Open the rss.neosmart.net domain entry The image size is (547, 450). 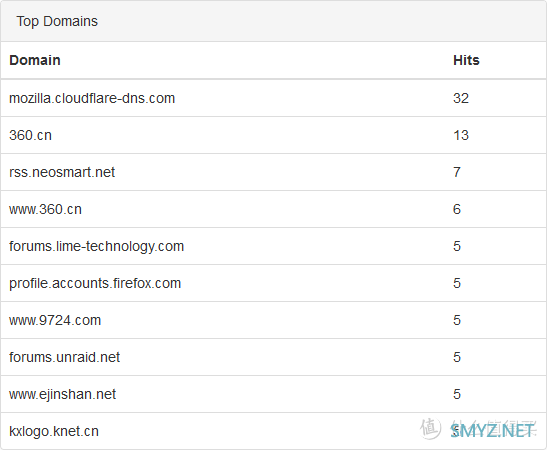click(x=62, y=172)
